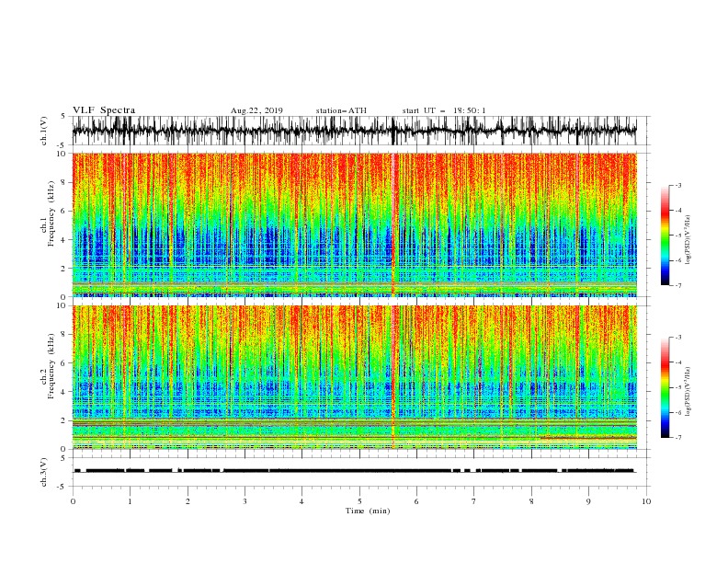
Task: Click the time axis tick label '5'
Action: click(x=359, y=501)
